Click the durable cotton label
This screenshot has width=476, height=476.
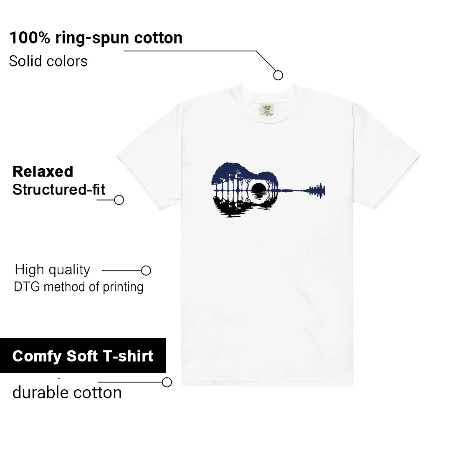coord(67,392)
